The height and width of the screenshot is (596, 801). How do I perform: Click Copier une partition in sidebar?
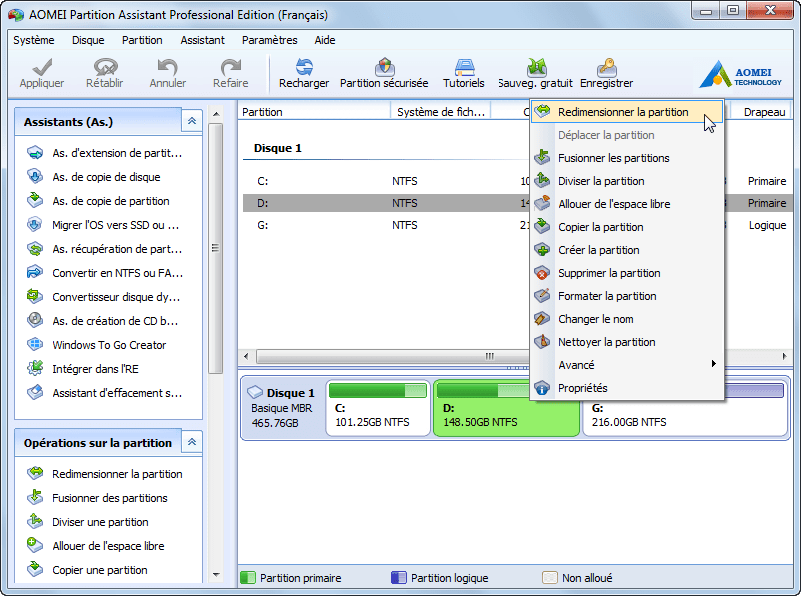(87, 570)
